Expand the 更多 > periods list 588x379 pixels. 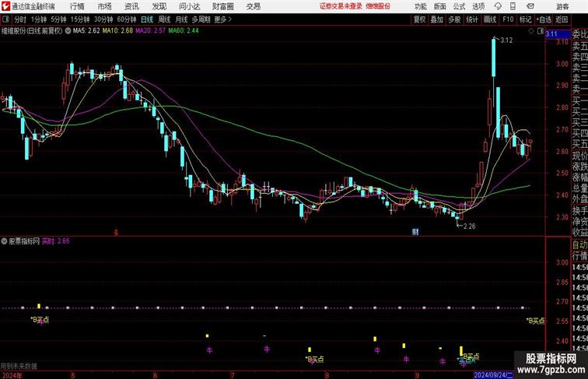222,19
